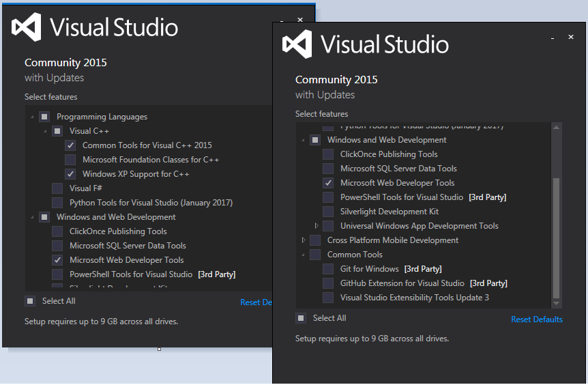Select 'Visual F#' row text

click(x=85, y=188)
